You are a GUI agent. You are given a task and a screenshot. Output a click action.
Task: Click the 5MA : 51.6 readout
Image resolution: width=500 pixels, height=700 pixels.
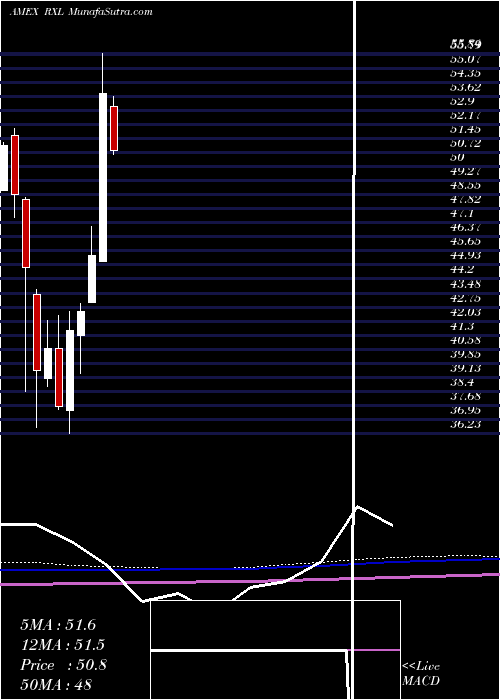(x=58, y=625)
